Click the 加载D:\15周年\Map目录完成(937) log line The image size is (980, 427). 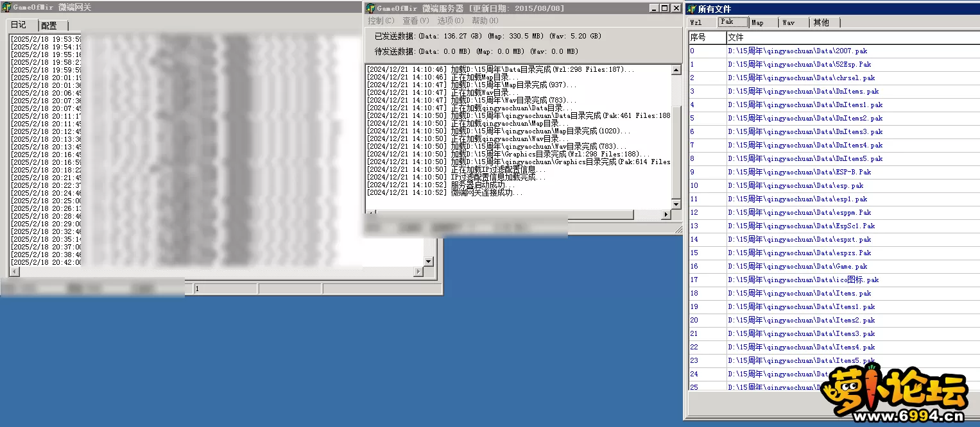click(472, 85)
